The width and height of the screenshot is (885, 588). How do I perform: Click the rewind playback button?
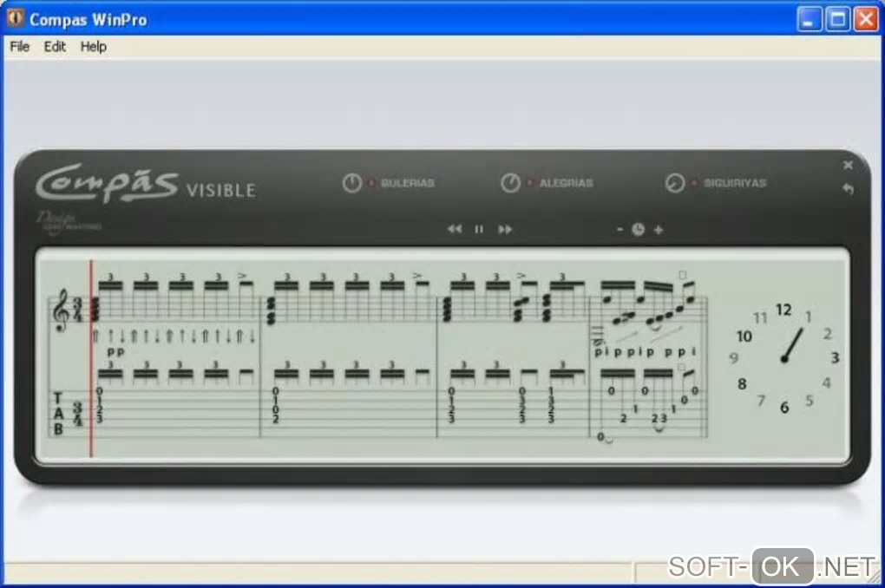[455, 229]
